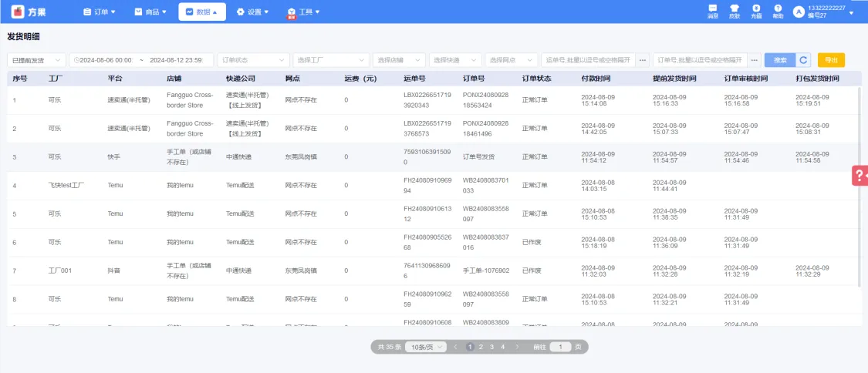Click the 皮肤 skin theme icon
The width and height of the screenshot is (868, 373).
[734, 8]
